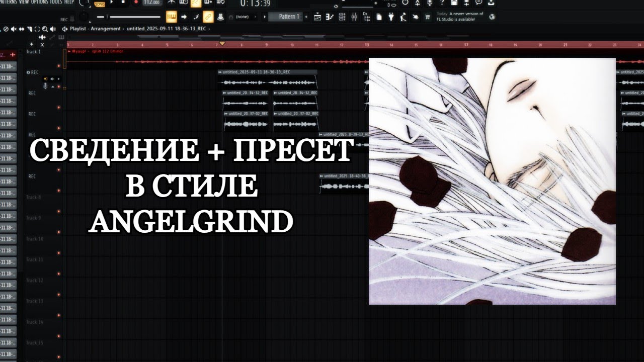Open the tempo tapper icon

click(x=403, y=17)
